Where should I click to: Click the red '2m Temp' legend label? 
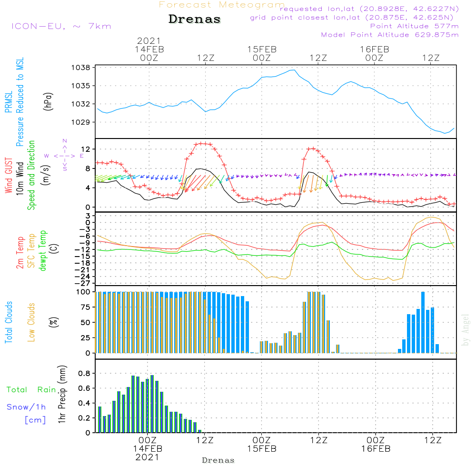(20, 253)
